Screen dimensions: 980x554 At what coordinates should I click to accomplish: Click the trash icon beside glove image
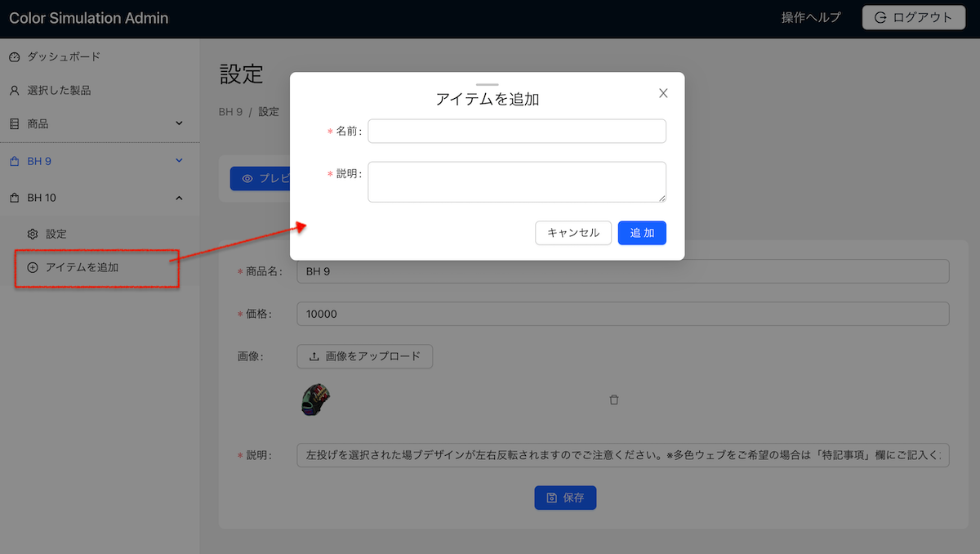614,400
